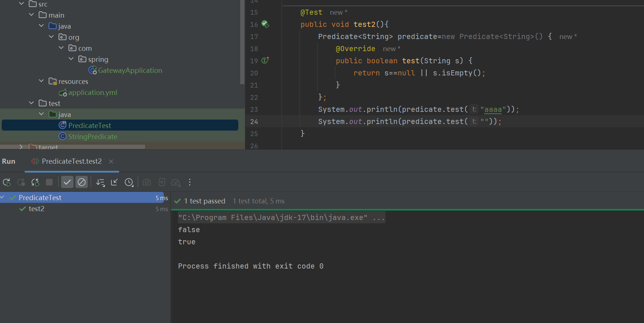Click the Import Tests arrow icon
The width and height of the screenshot is (644, 323).
[114, 182]
